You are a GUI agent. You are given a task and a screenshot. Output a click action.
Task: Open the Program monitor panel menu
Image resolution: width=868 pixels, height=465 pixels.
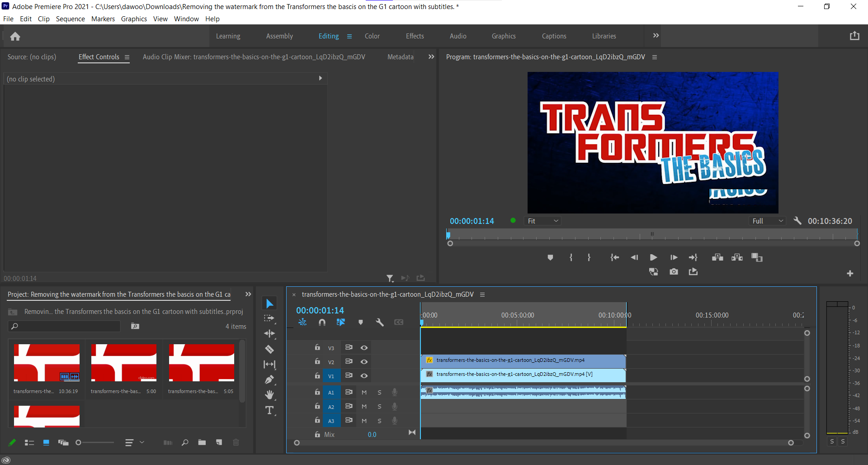pos(655,57)
